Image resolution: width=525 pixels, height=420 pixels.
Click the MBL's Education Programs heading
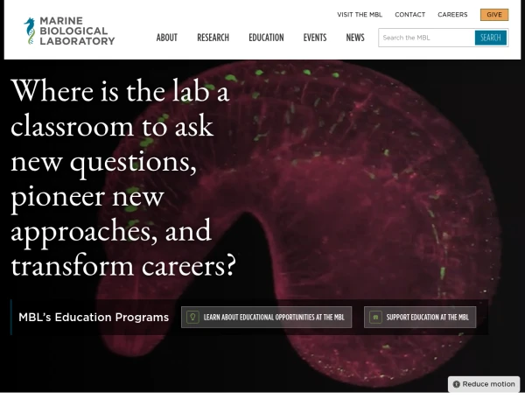point(94,317)
